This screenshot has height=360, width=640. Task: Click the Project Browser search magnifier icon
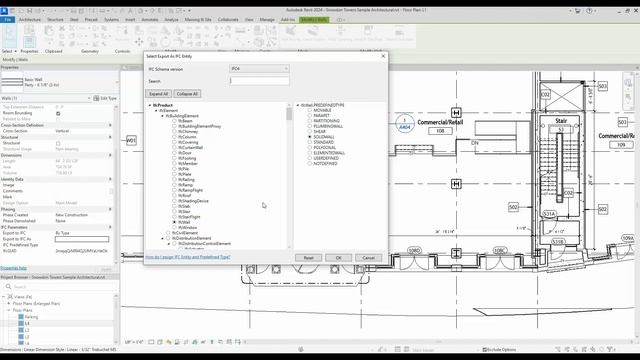tap(8, 287)
